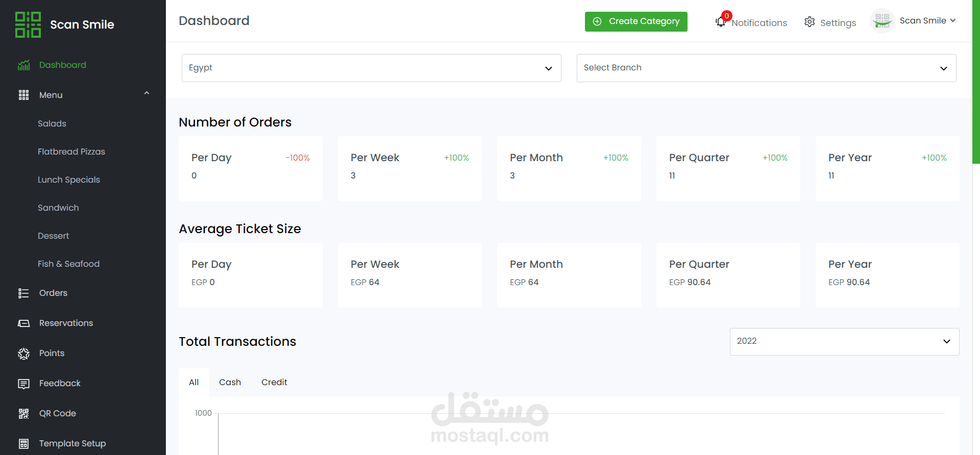980x455 pixels.
Task: Click the Reservations icon in sidebar
Action: pyautogui.click(x=23, y=323)
